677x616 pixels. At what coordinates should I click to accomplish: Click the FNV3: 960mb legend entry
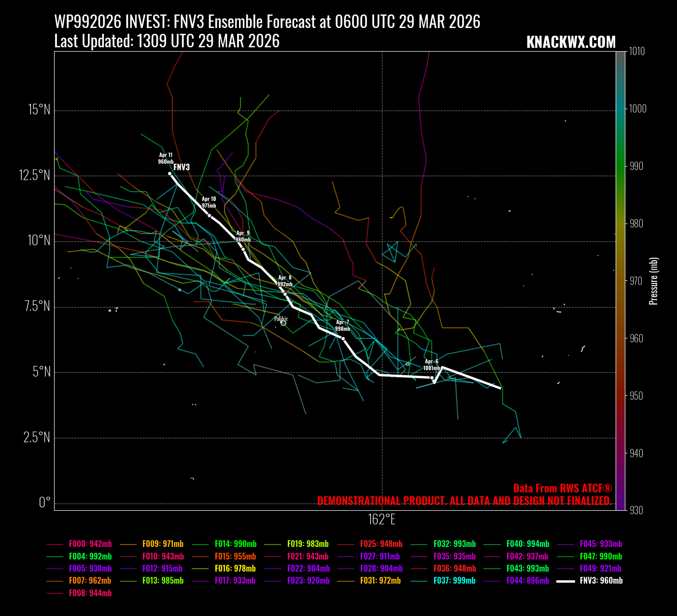click(601, 581)
